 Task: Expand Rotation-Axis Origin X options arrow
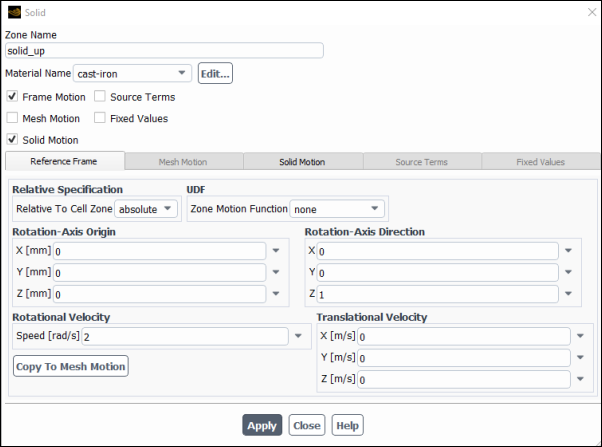[x=276, y=251]
